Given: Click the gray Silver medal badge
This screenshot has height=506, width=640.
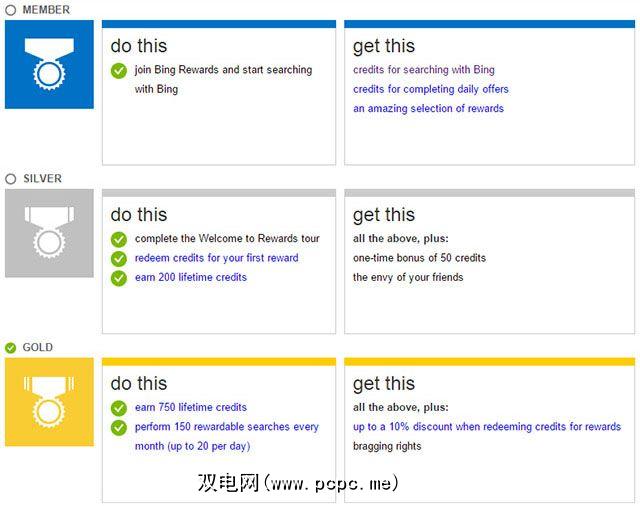Looking at the screenshot, I should coord(49,233).
